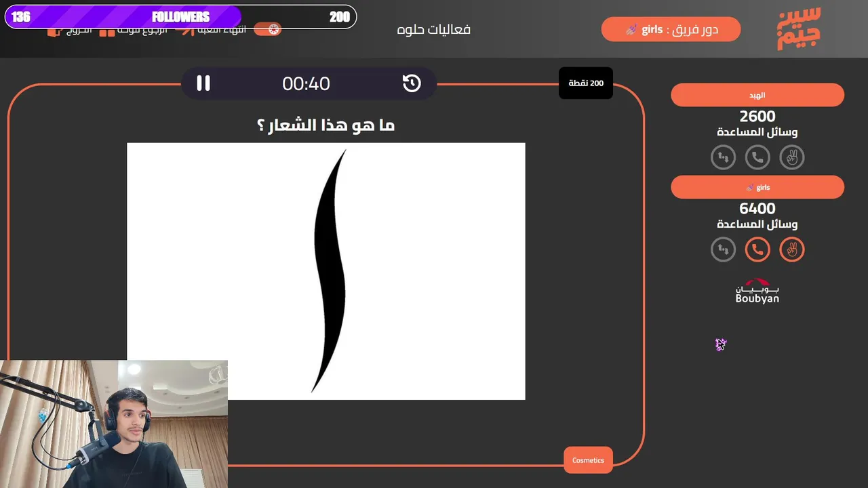
Task: Open the Cosmetics category label
Action: point(588,460)
